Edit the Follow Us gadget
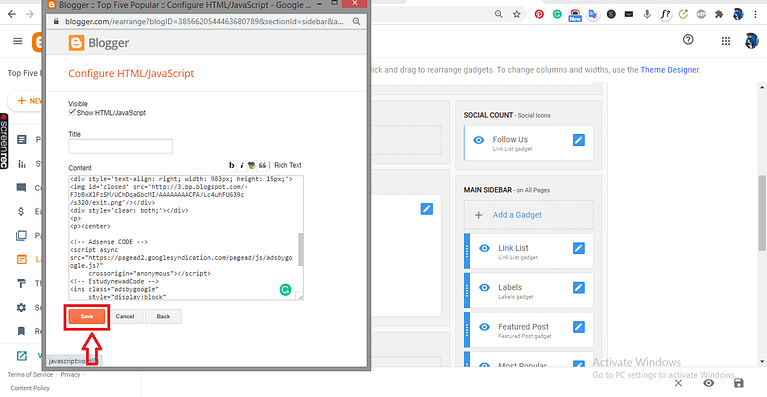This screenshot has height=397, width=767. tap(579, 140)
